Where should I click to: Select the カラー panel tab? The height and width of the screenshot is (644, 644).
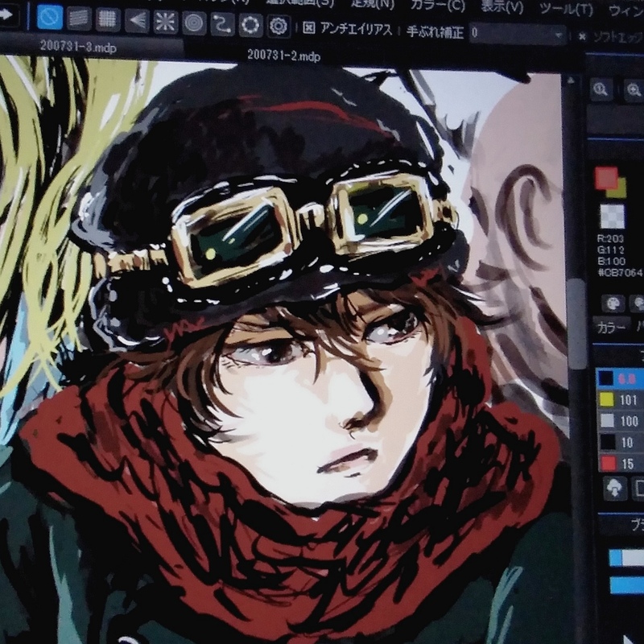[611, 327]
